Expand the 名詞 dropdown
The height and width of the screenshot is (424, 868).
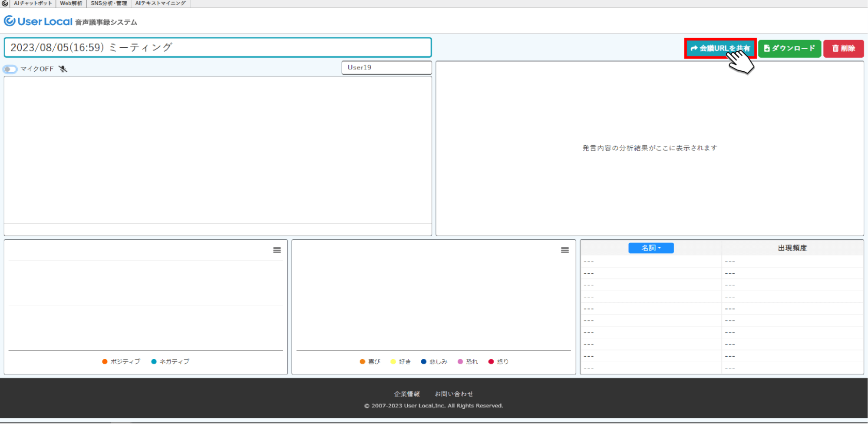[x=651, y=248]
